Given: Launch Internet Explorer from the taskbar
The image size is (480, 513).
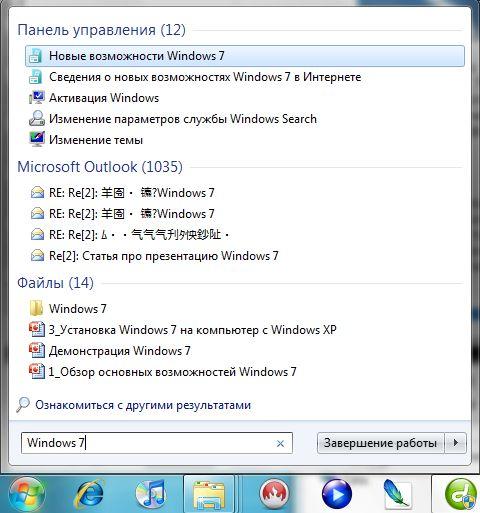Looking at the screenshot, I should (89, 495).
